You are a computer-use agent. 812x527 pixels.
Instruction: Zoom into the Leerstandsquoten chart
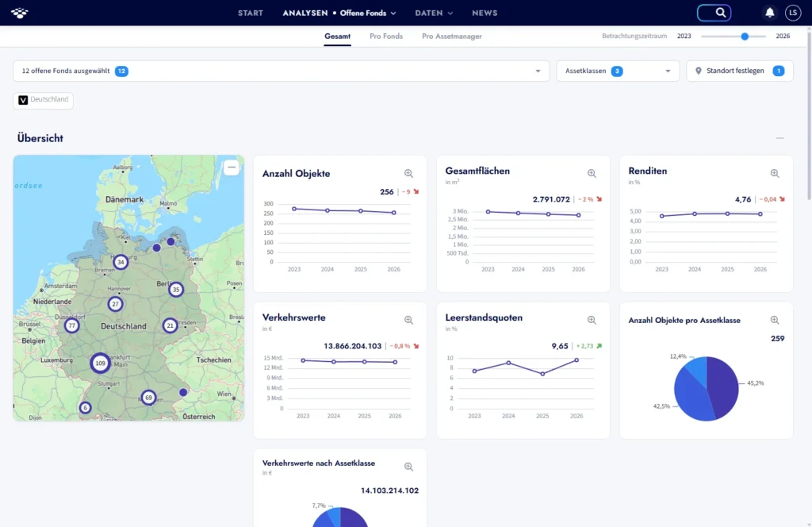tap(592, 320)
